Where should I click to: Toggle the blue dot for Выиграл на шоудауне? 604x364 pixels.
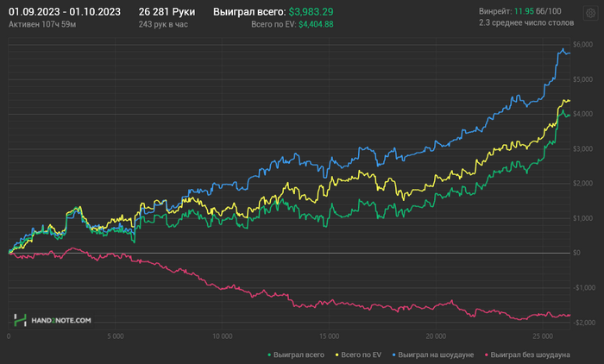point(394,355)
